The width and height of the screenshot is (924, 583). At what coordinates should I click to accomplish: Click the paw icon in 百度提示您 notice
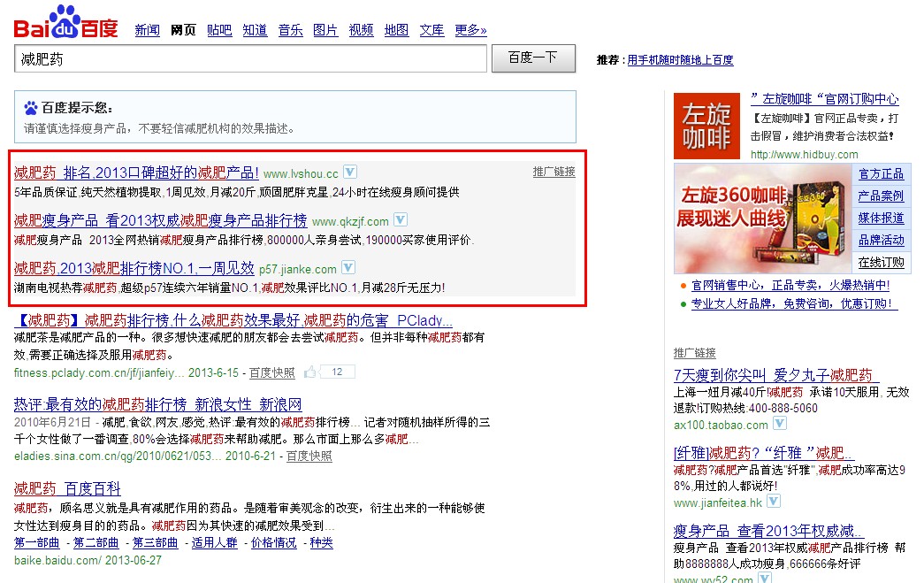[x=31, y=108]
